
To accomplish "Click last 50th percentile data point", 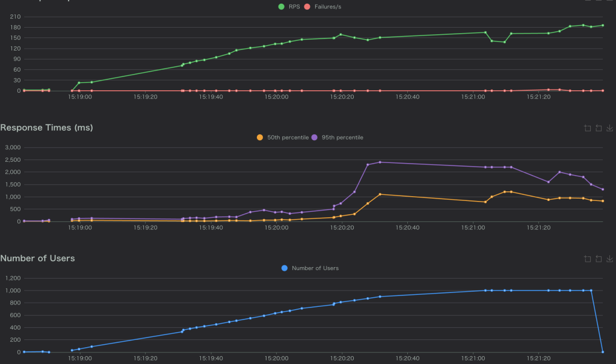I will click(x=603, y=201).
